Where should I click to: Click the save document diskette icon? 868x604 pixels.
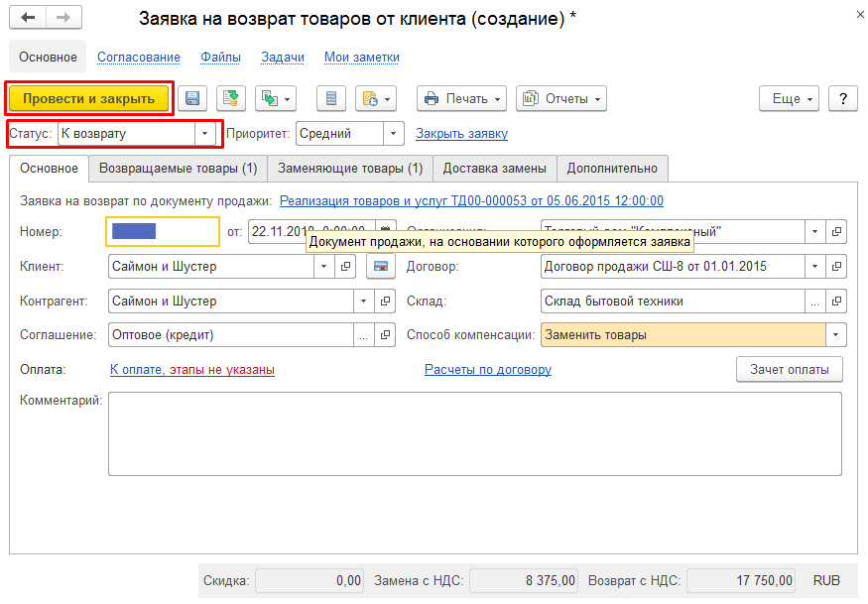click(192, 98)
